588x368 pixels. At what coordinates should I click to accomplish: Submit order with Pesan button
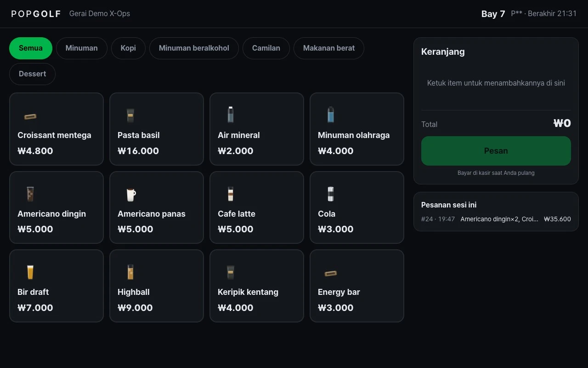point(496,151)
